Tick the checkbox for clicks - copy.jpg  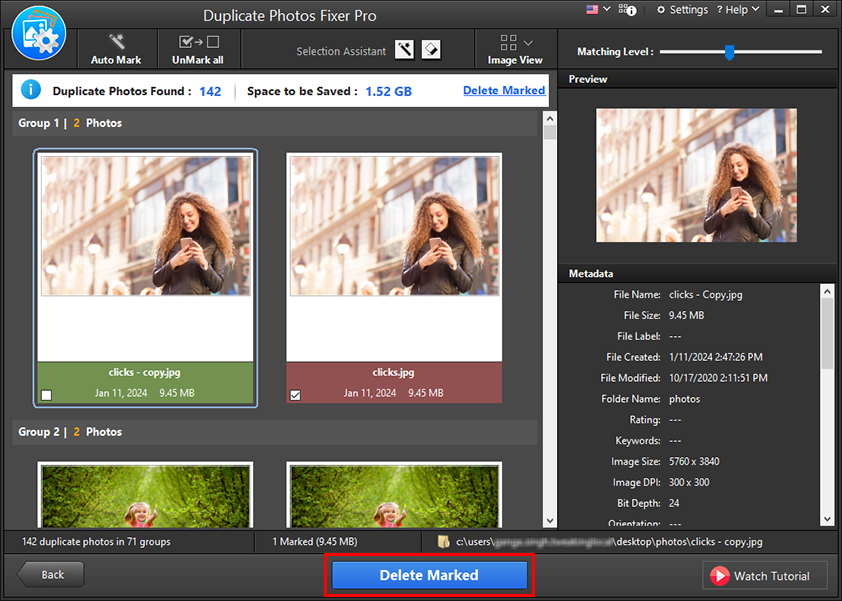pos(47,395)
